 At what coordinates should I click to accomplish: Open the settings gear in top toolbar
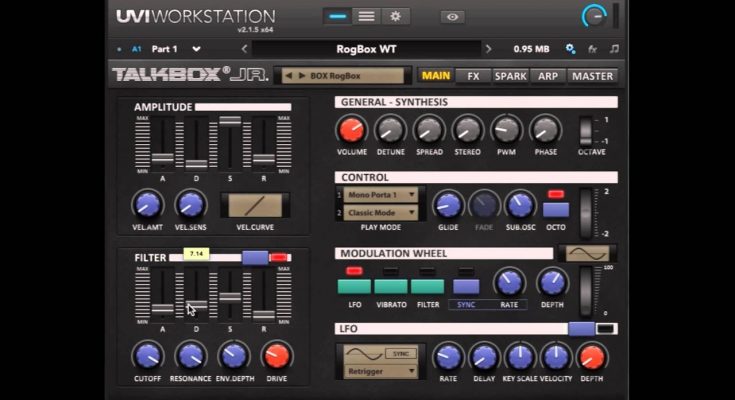tap(395, 16)
